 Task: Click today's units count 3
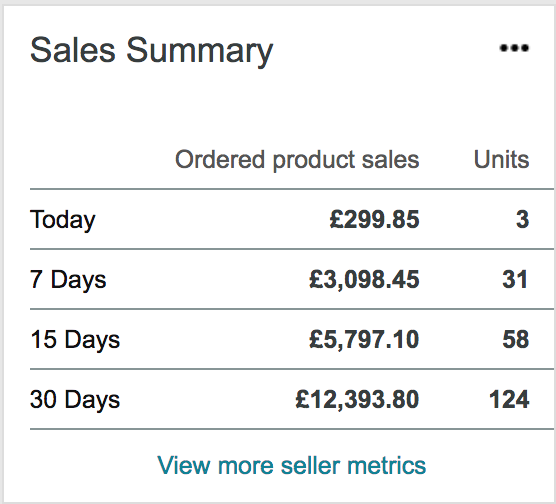pyautogui.click(x=522, y=219)
